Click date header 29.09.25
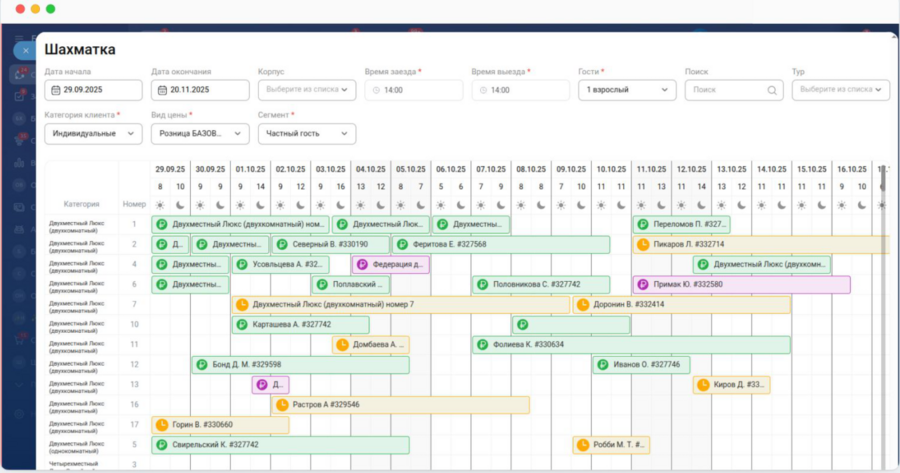 [x=170, y=170]
